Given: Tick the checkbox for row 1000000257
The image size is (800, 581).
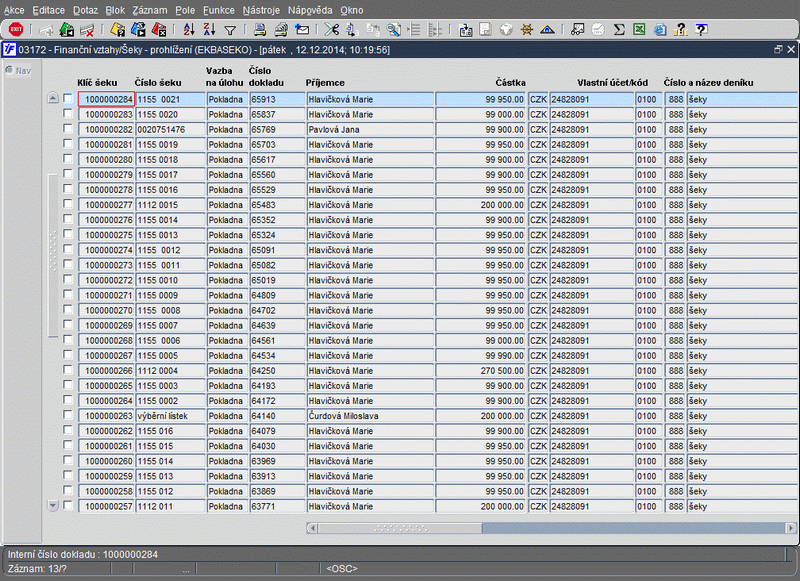Looking at the screenshot, I should (68, 505).
